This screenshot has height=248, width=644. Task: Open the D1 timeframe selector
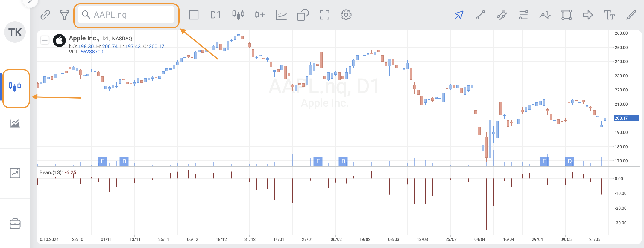tap(215, 15)
